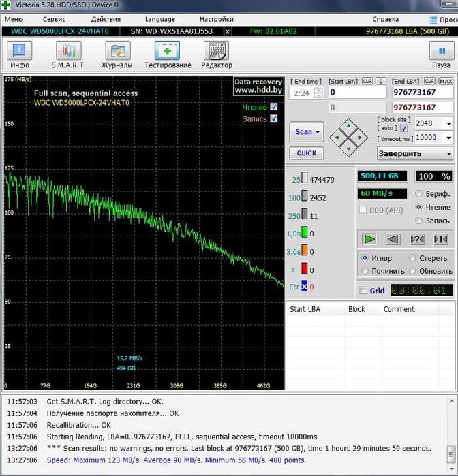Click the green play forward scan button
The image size is (458, 476).
tap(369, 239)
